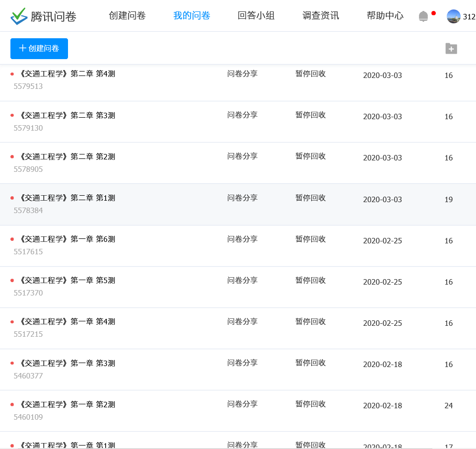Click 问卷分享 for 第二章 第2测
The image size is (476, 449).
(242, 156)
